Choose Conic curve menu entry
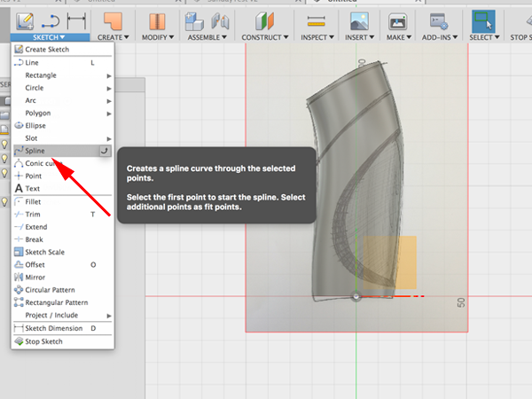 click(62, 163)
